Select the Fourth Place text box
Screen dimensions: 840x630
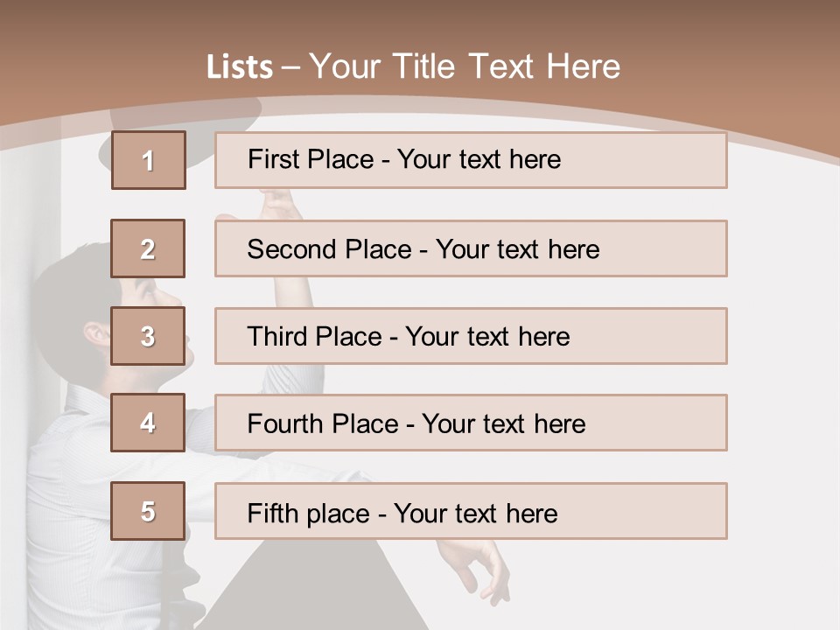(x=471, y=423)
